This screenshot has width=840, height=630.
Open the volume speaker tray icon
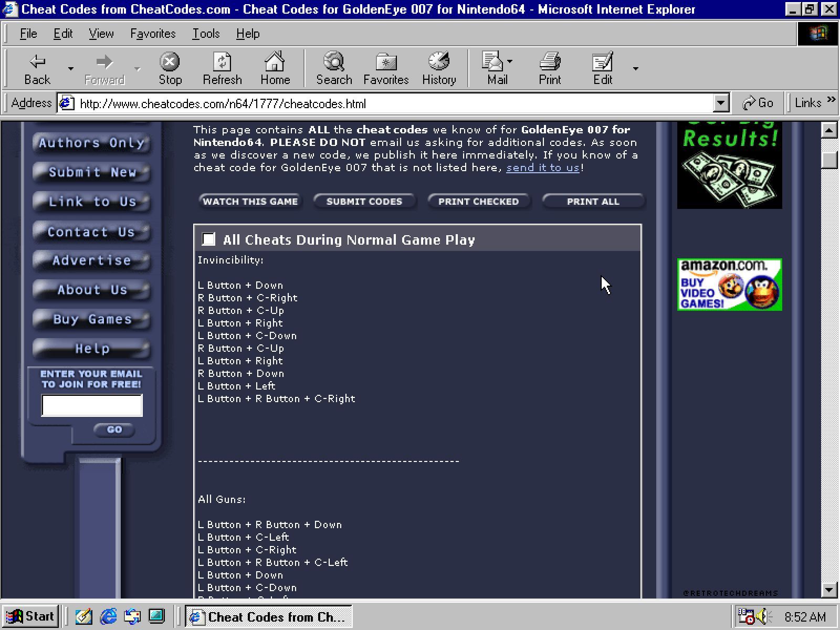(763, 616)
